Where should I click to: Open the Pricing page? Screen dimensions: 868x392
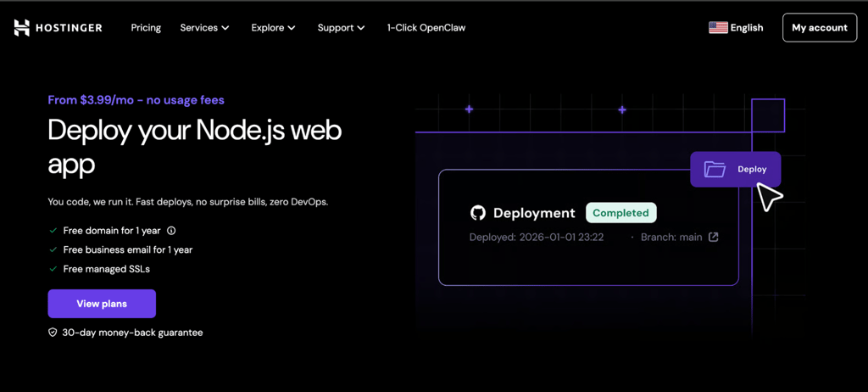pyautogui.click(x=146, y=28)
